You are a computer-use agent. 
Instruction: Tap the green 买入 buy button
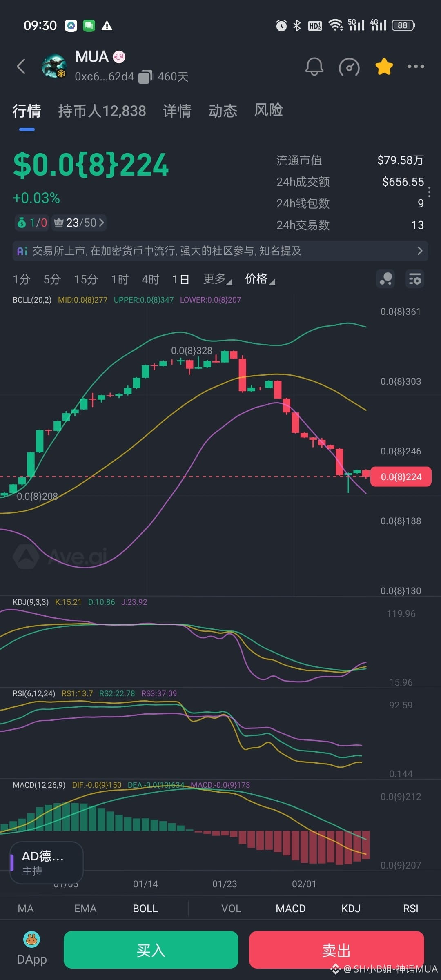click(151, 950)
